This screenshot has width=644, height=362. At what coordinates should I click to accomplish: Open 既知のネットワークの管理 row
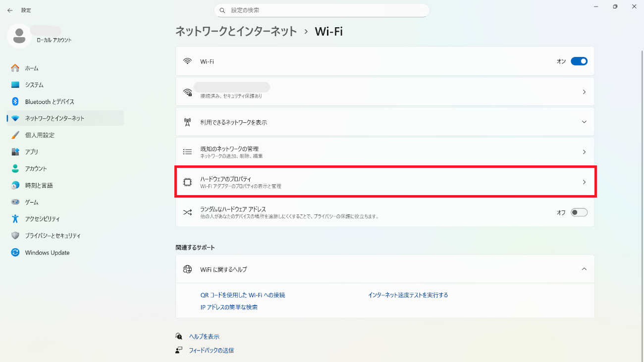(384, 152)
